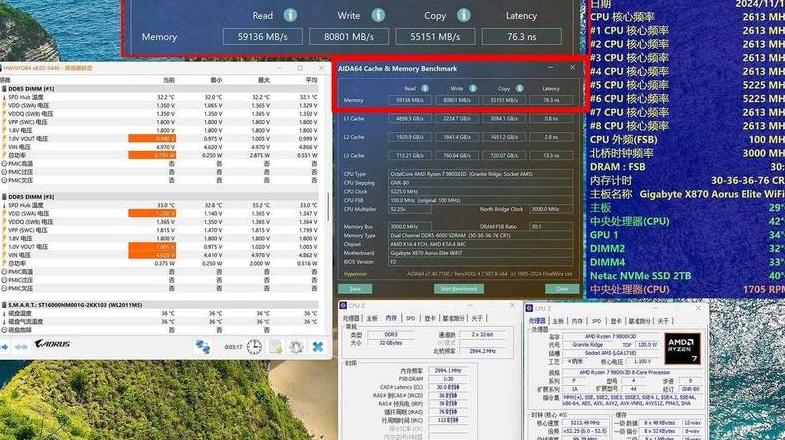Click the 大小 32 GBytes field in CPU-Z
This screenshot has height=440, width=785.
coord(390,343)
